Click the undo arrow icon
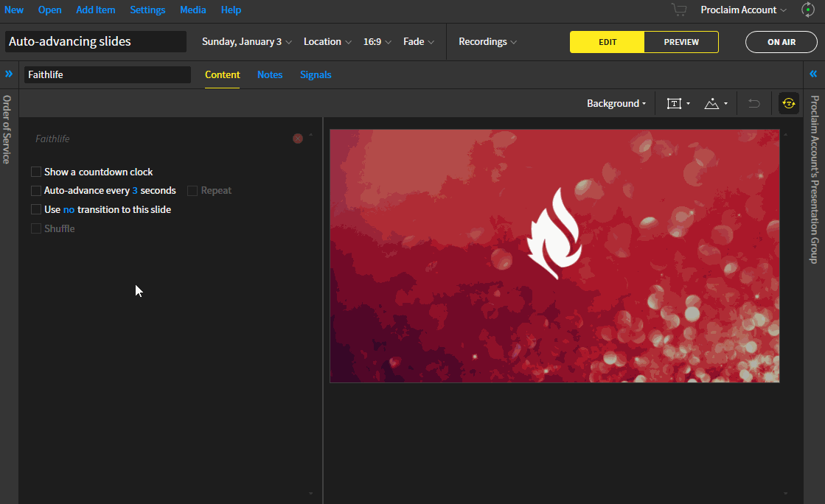The image size is (825, 504). (x=754, y=104)
